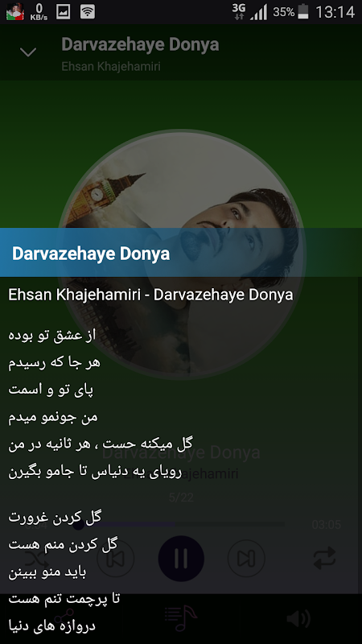This screenshot has height=644, width=362.
Task: Tap the battery indicator icon
Action: 303,12
